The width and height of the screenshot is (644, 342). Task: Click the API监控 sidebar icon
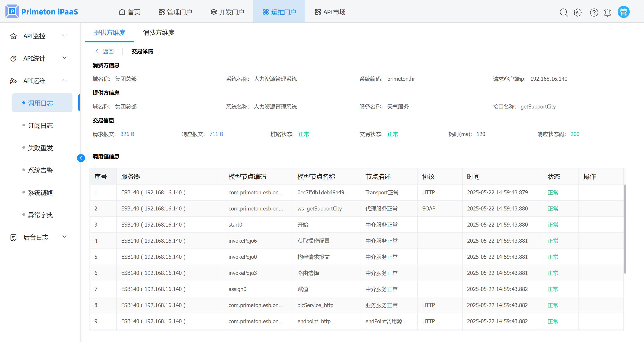(13, 36)
